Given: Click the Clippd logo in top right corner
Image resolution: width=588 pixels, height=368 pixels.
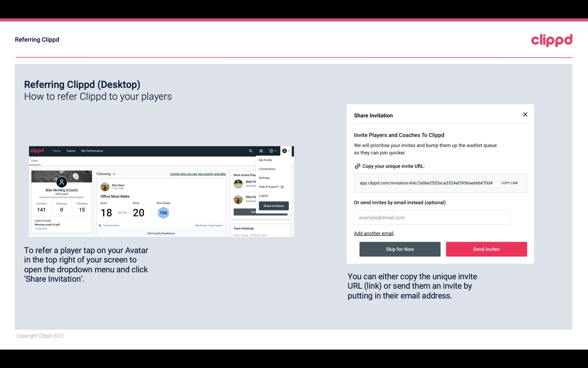Looking at the screenshot, I should 552,40.
